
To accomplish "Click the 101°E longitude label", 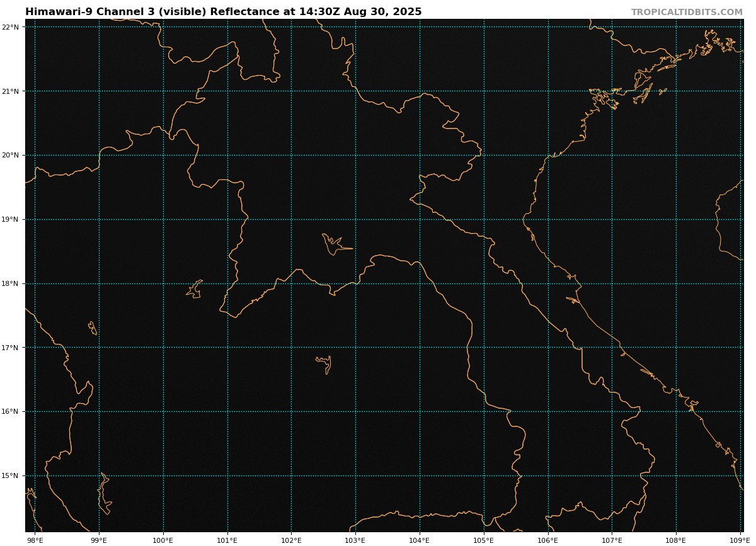I will (x=227, y=540).
